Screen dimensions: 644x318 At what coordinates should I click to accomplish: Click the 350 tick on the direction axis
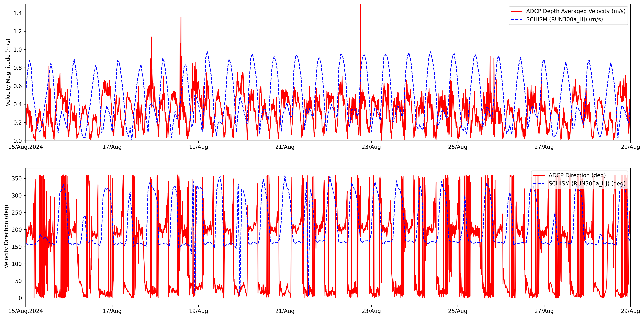pyautogui.click(x=17, y=178)
